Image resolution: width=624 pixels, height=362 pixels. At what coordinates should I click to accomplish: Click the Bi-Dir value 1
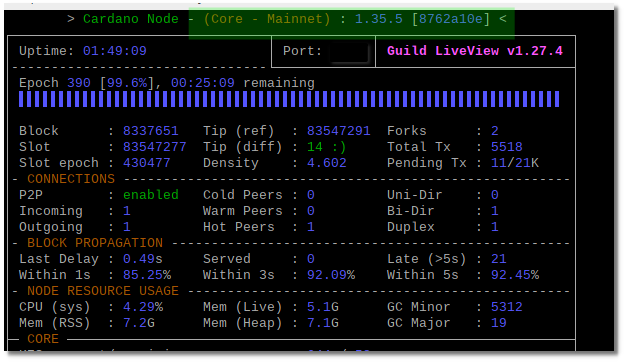click(495, 211)
